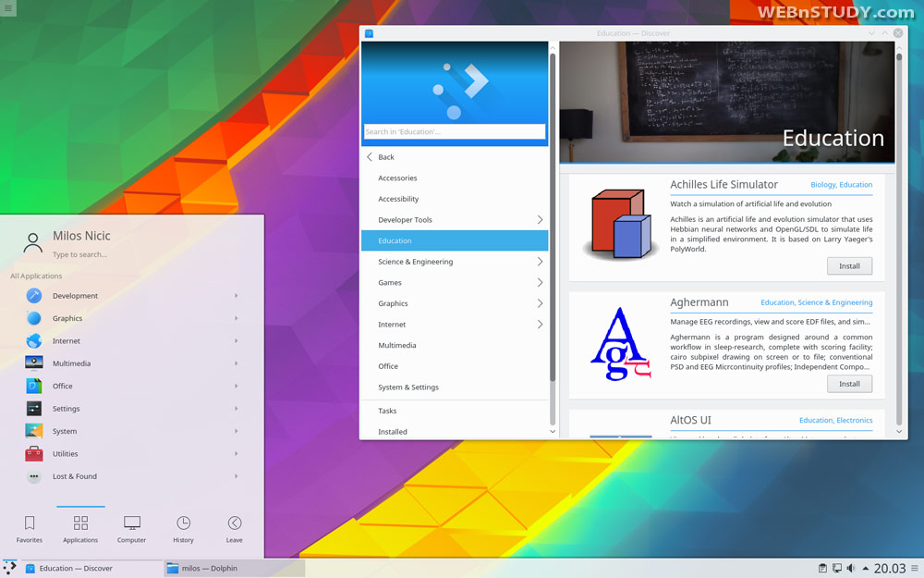Expand Graphics category chevron in Discover
The width and height of the screenshot is (924, 578).
tap(540, 303)
